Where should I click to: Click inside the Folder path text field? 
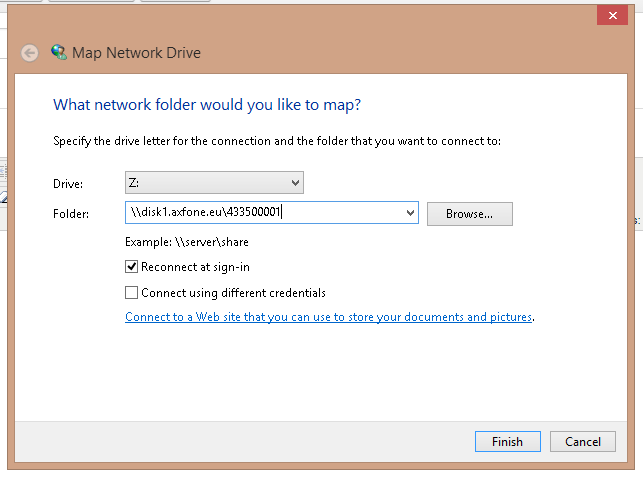(265, 213)
